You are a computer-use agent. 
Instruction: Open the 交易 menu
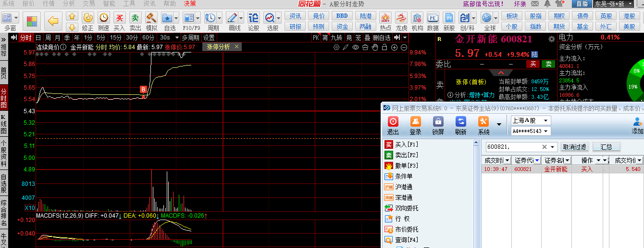point(88,3)
